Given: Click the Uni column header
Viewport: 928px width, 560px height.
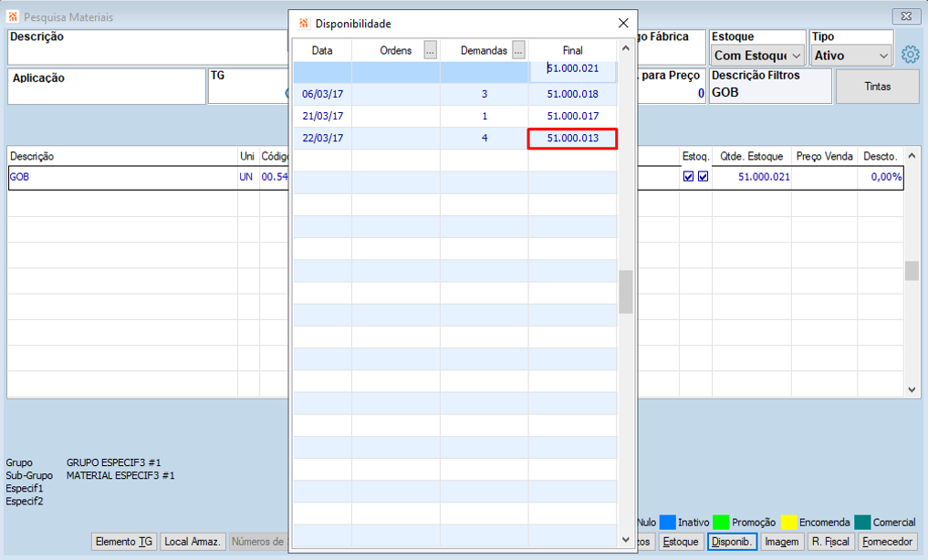Looking at the screenshot, I should [246, 156].
